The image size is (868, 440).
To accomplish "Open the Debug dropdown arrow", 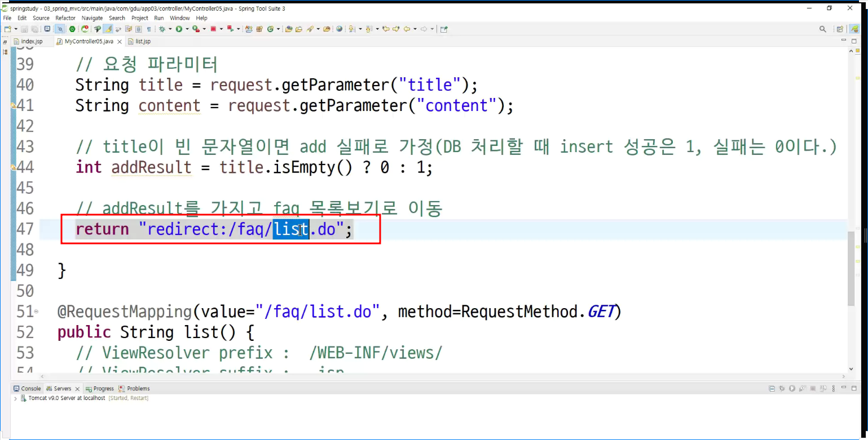I will click(x=170, y=29).
